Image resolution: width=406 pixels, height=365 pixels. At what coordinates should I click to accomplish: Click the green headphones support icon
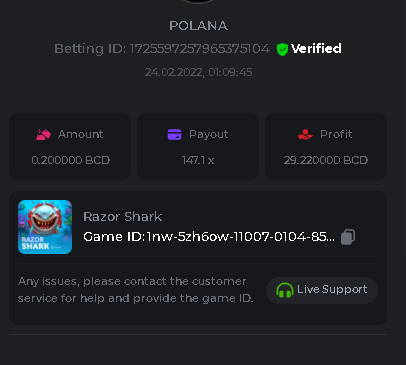285,290
